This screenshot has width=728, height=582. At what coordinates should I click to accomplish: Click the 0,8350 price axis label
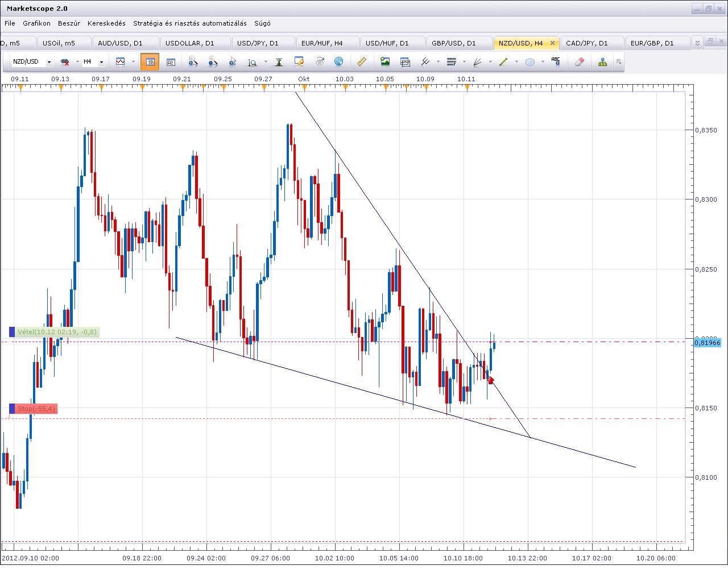tap(706, 130)
